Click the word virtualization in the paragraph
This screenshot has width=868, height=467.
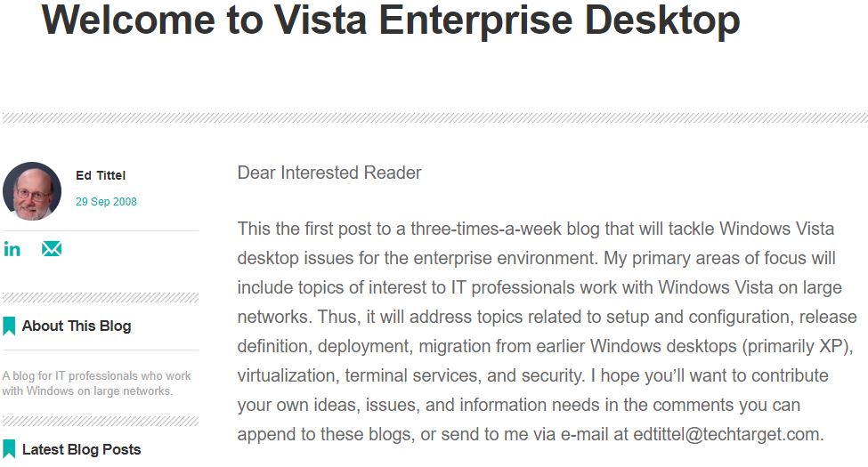(x=286, y=375)
